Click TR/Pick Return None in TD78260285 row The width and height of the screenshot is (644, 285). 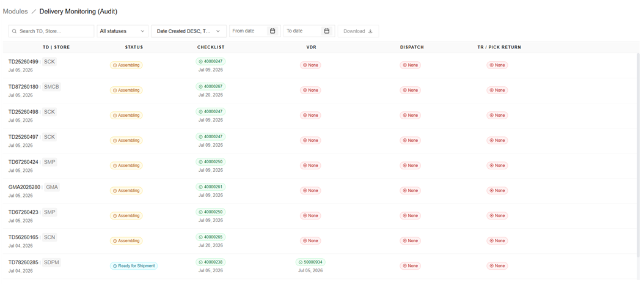(497, 265)
